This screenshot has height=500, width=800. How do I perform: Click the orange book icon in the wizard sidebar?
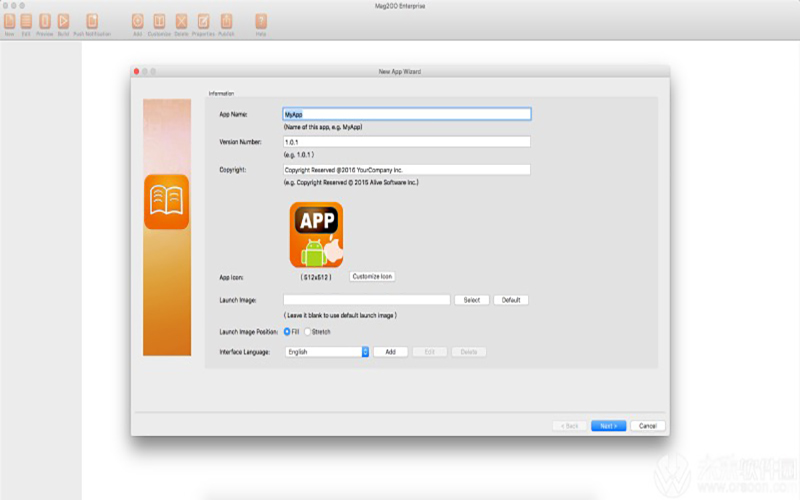(x=166, y=202)
